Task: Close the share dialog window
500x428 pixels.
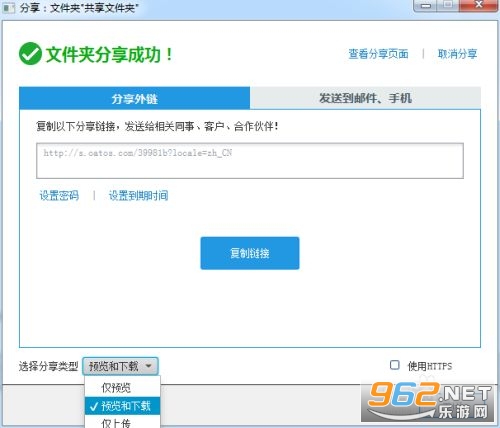Action: click(x=479, y=5)
